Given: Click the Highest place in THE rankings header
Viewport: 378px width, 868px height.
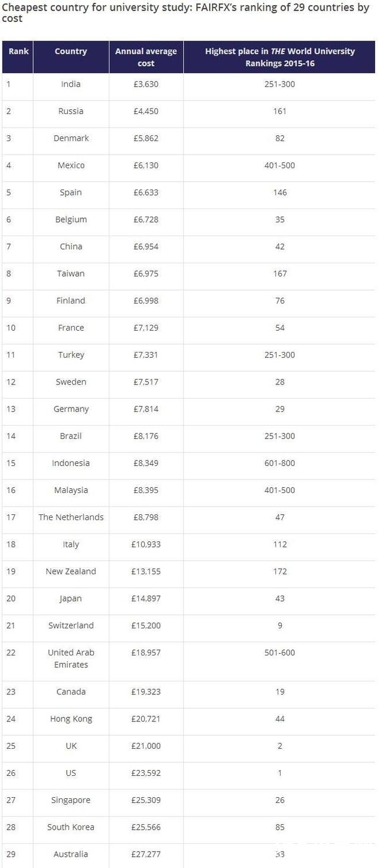Looking at the screenshot, I should (280, 57).
